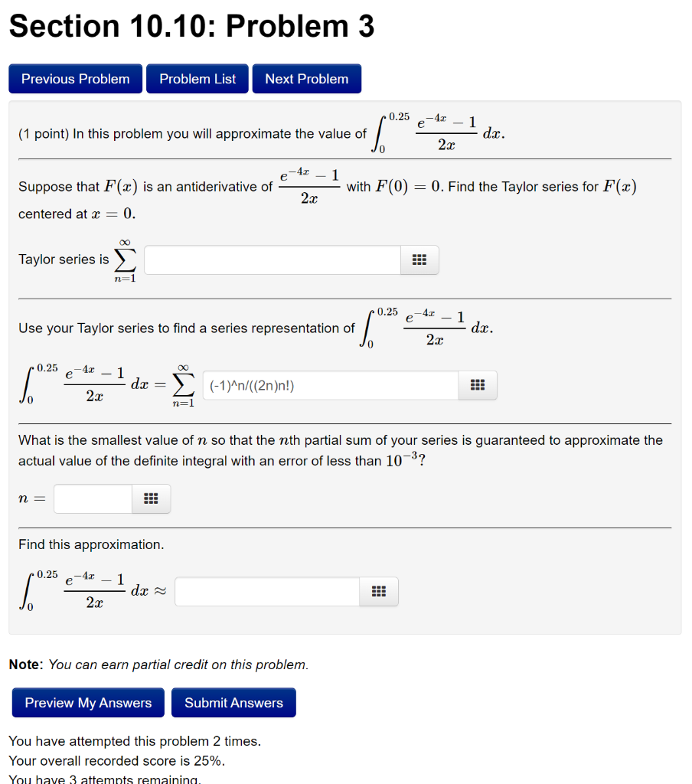Viewport: 692px width, 784px height.
Task: Click the math palette grid icon after the Taylor series box
Action: [419, 260]
